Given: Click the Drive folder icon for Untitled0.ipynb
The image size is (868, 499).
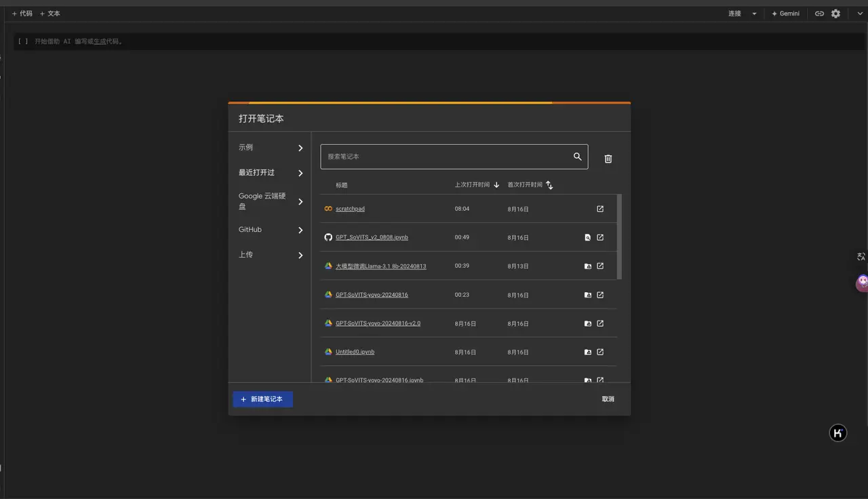Looking at the screenshot, I should pos(588,352).
